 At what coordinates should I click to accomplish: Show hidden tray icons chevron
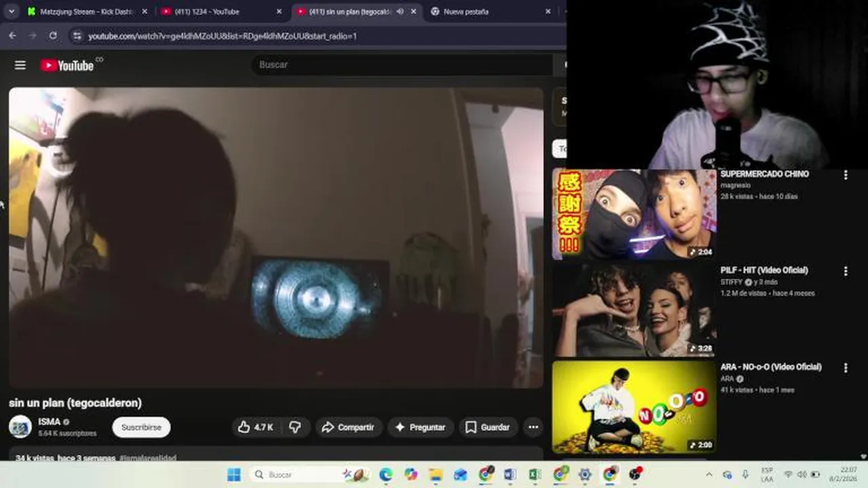(709, 474)
